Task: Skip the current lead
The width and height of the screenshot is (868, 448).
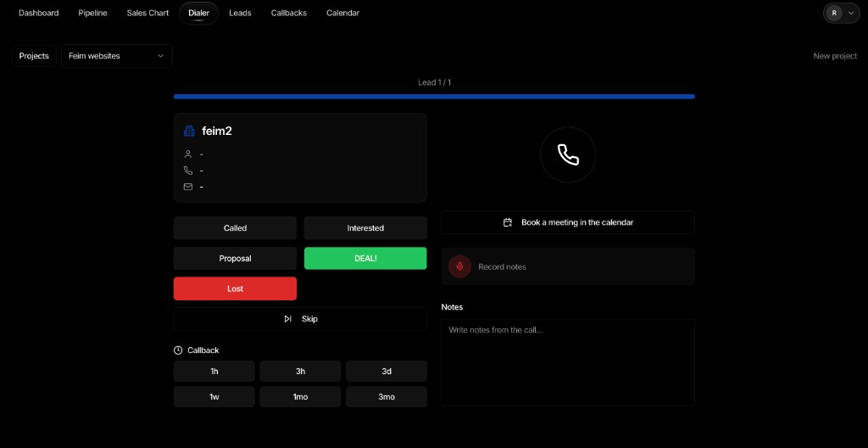Action: click(x=300, y=319)
